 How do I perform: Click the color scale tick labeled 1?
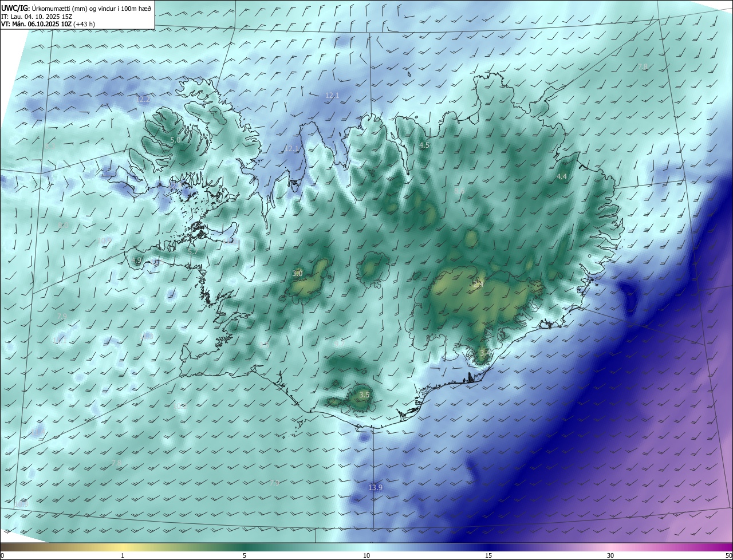(x=123, y=555)
